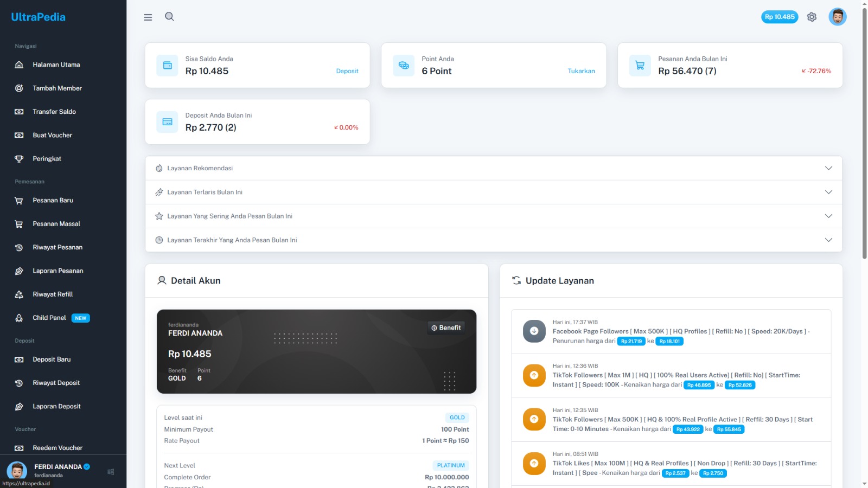Click the Benefit button on account card
The image size is (868, 488).
446,328
